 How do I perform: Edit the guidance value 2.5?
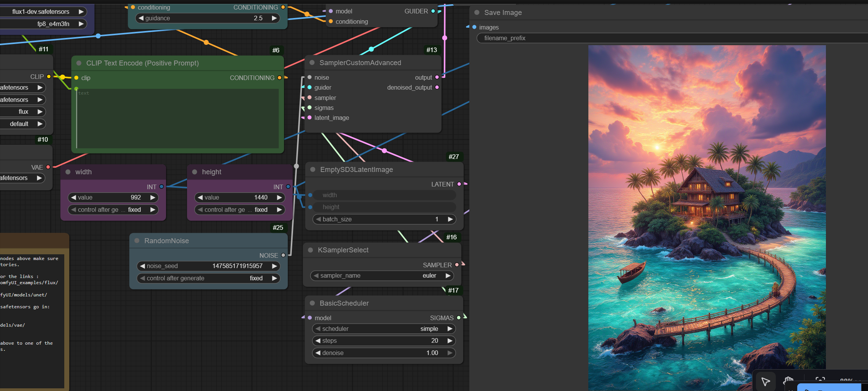pos(258,18)
